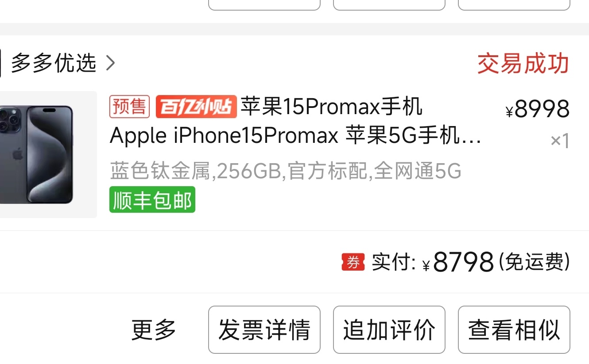Tap the 交易成功 order status label
589x364 pixels.
(x=523, y=64)
